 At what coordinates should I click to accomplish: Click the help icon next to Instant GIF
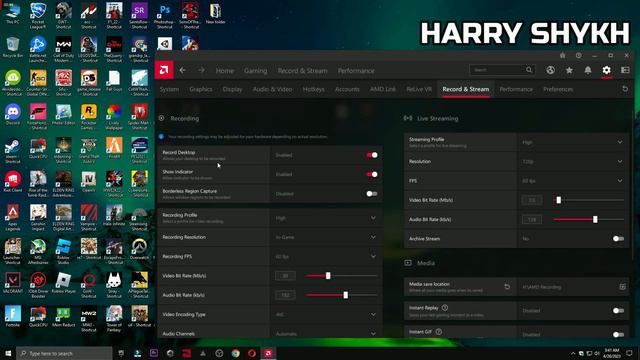[x=439, y=332]
